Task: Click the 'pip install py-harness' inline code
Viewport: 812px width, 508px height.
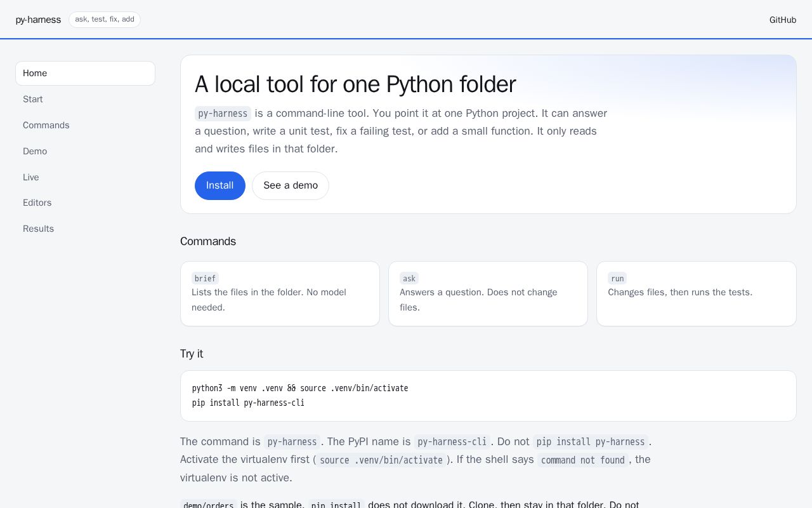Action: (590, 441)
